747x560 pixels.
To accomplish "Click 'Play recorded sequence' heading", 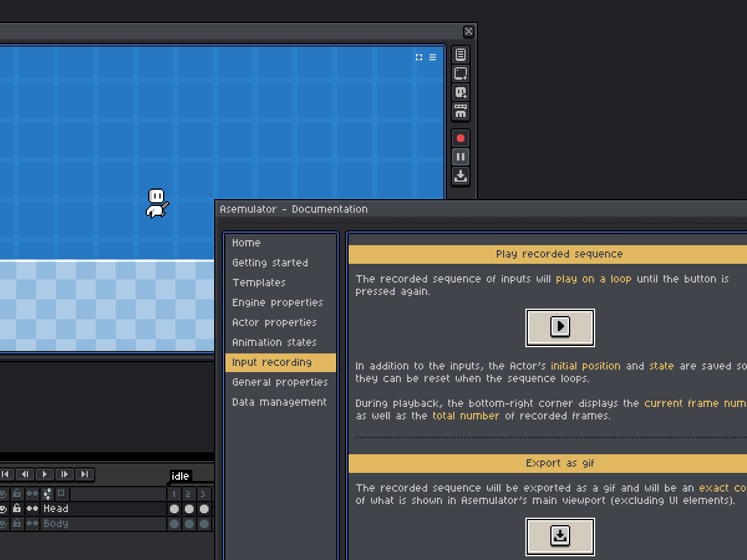I will pos(560,254).
